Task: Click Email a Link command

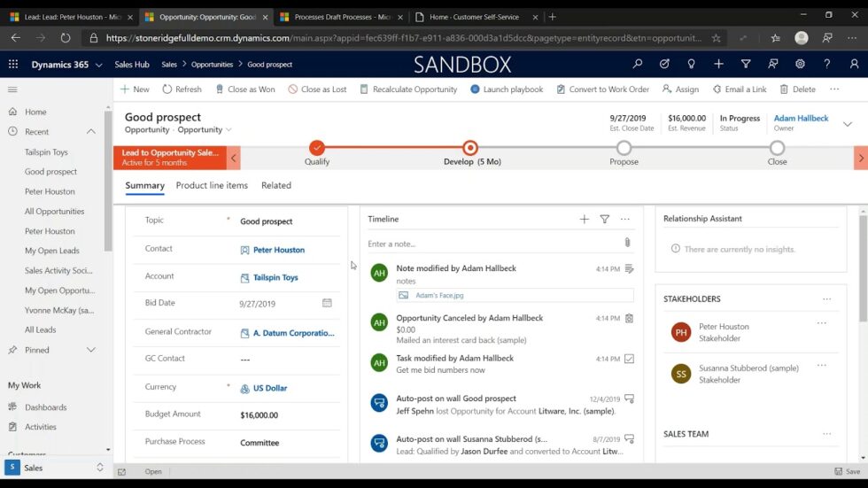Action: click(739, 89)
